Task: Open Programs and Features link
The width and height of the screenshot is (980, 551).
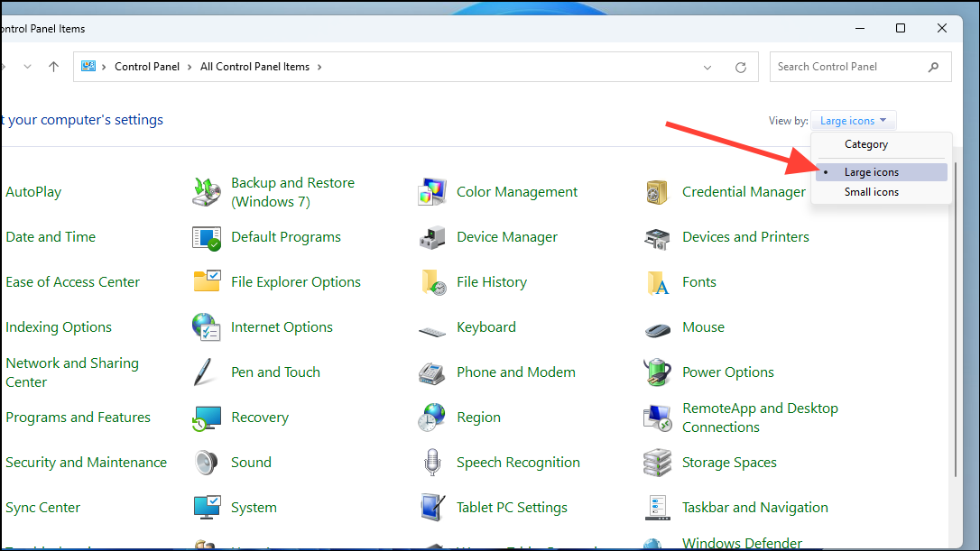Action: point(78,417)
